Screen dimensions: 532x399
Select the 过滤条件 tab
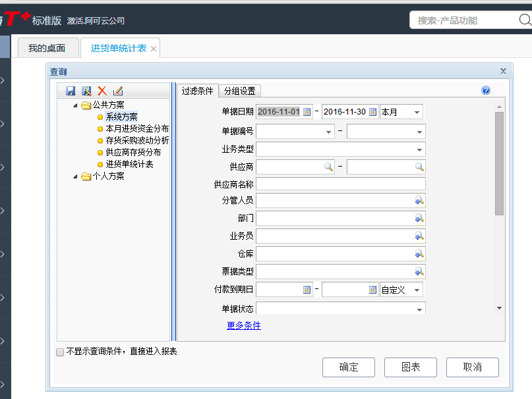198,91
